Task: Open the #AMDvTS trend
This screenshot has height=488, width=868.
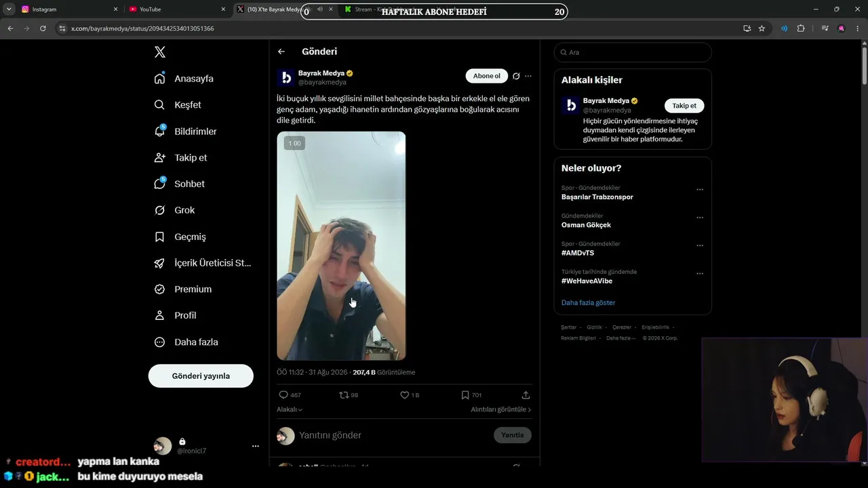Action: pos(578,253)
